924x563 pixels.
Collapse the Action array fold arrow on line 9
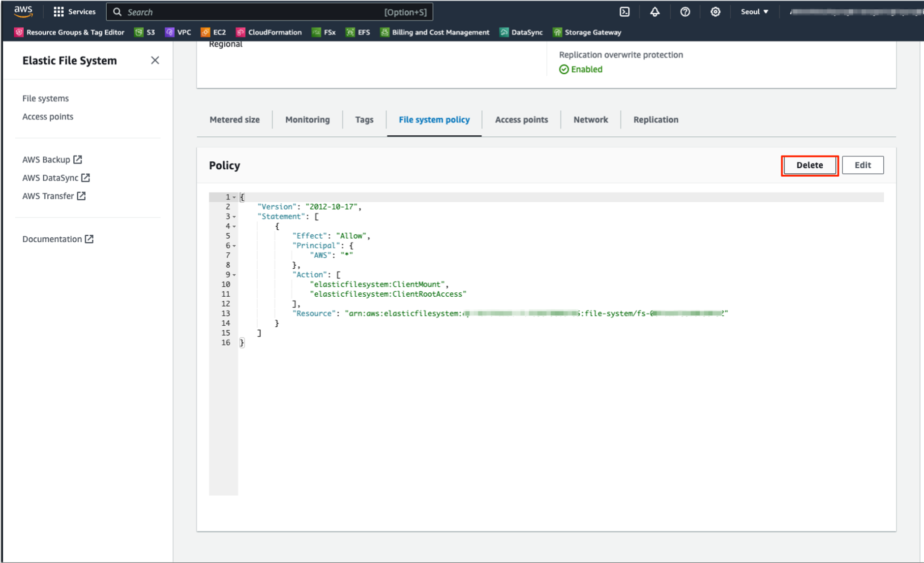click(x=235, y=275)
